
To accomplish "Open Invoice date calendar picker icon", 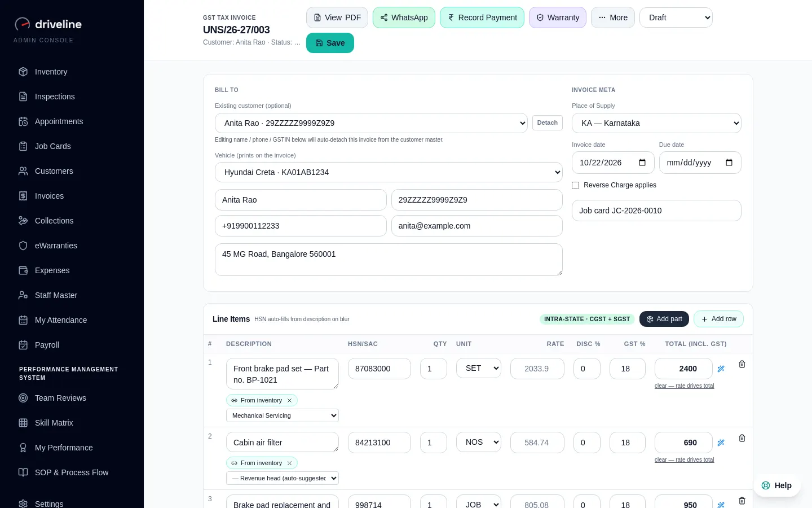I will click(x=642, y=163).
